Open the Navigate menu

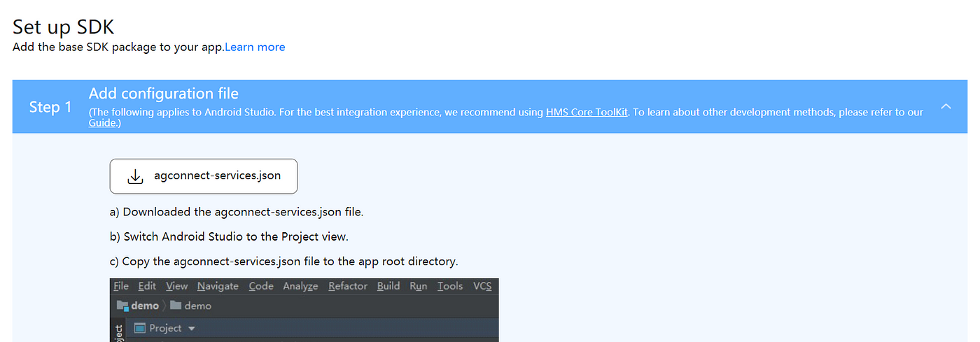(218, 286)
